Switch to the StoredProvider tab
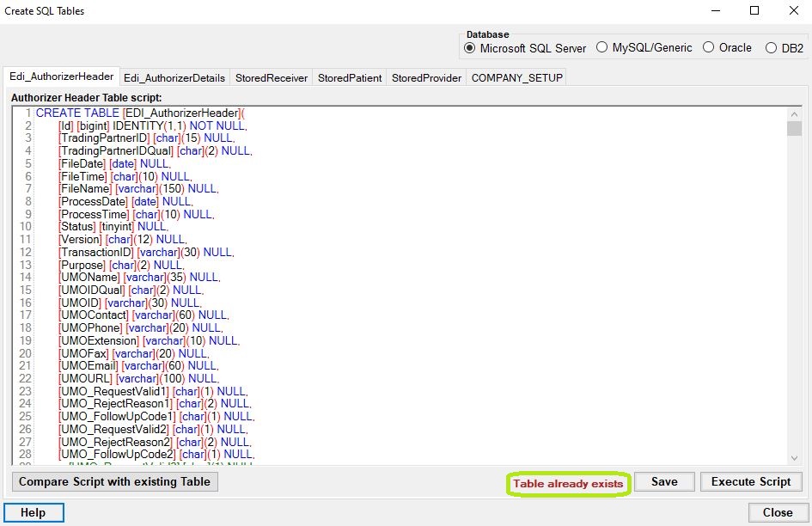This screenshot has width=812, height=526. click(x=426, y=77)
